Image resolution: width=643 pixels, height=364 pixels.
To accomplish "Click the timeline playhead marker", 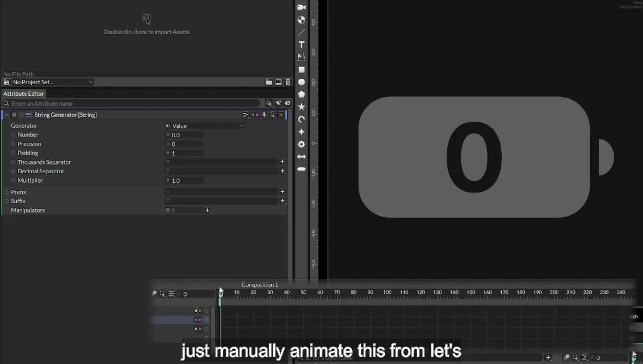I will 220,295.
